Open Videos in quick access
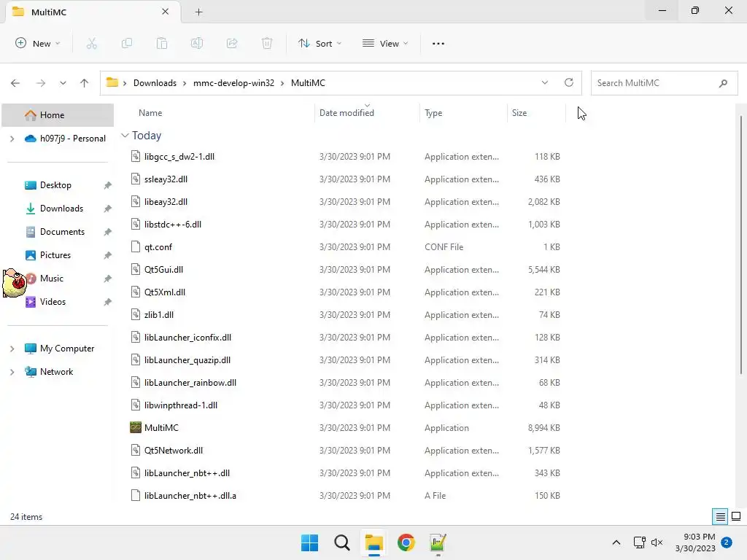 pyautogui.click(x=53, y=301)
